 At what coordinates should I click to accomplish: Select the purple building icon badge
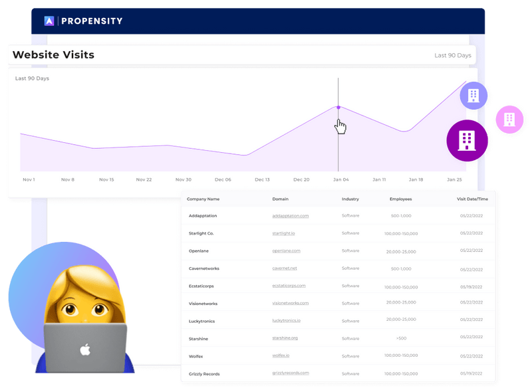468,140
